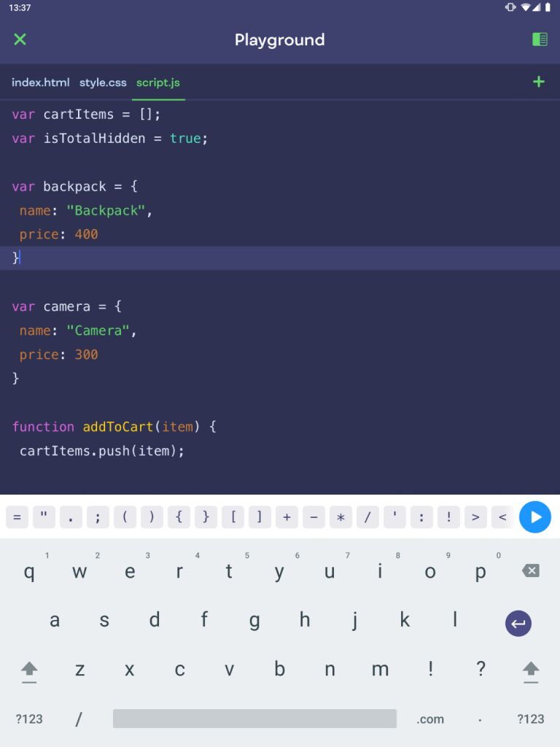Insert opening curly brace from shortcut bar
Screen dimensions: 560x747
tap(179, 517)
